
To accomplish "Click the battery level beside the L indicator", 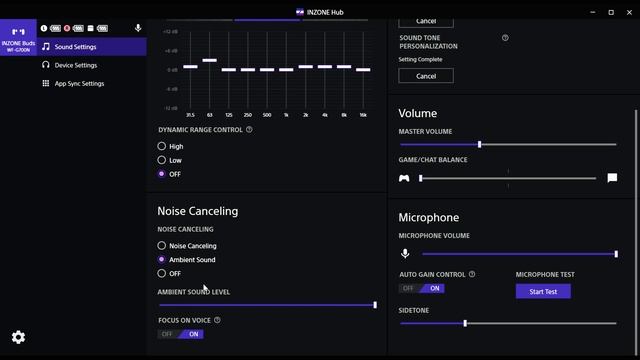I will [56, 28].
